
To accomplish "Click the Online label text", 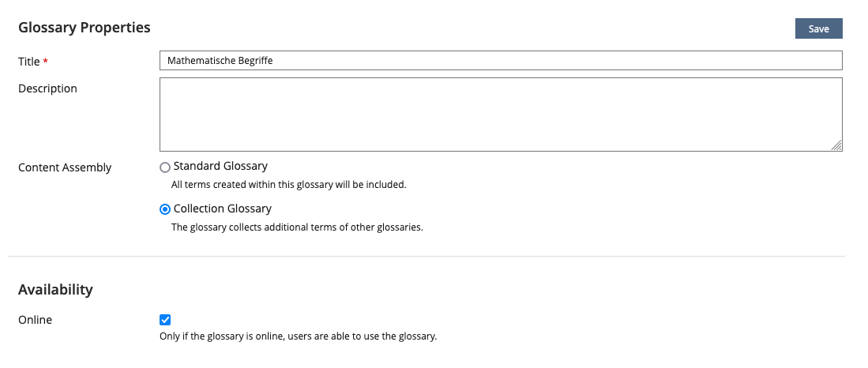I will (35, 320).
